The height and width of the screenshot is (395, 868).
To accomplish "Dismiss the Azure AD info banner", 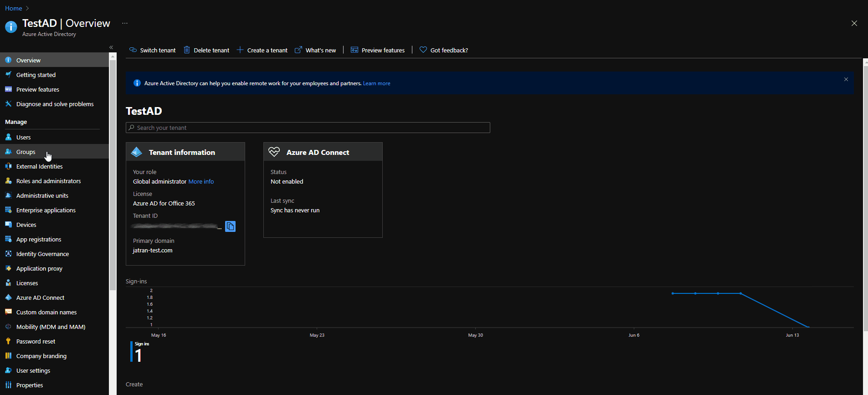I will pos(846,79).
